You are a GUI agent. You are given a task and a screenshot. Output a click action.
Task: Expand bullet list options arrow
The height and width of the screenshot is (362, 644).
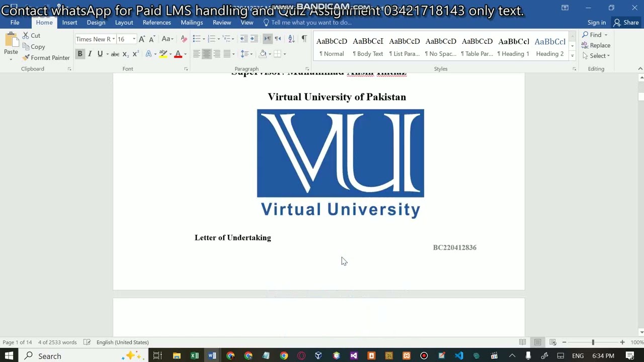click(204, 39)
